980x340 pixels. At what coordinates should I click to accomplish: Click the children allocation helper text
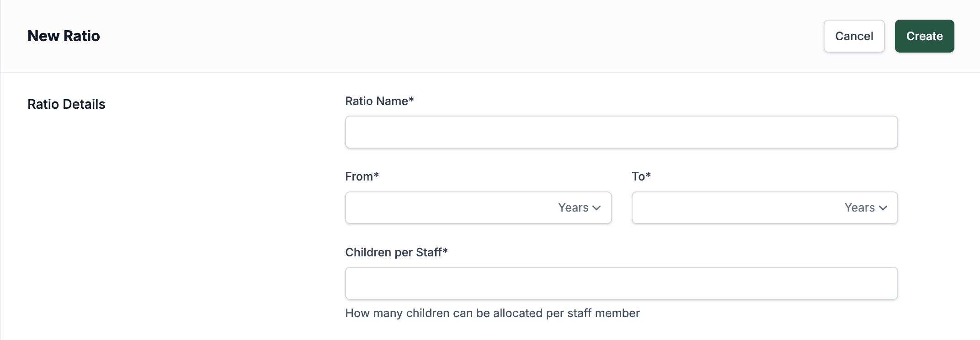(492, 313)
